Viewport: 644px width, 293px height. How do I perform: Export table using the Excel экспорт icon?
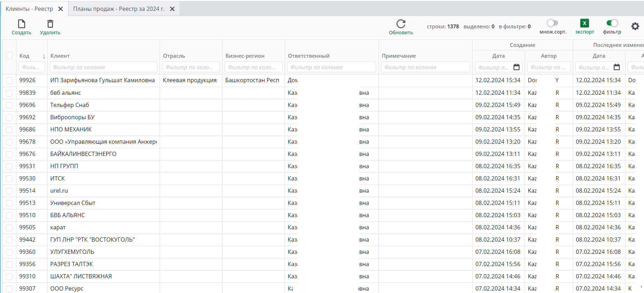pos(584,23)
